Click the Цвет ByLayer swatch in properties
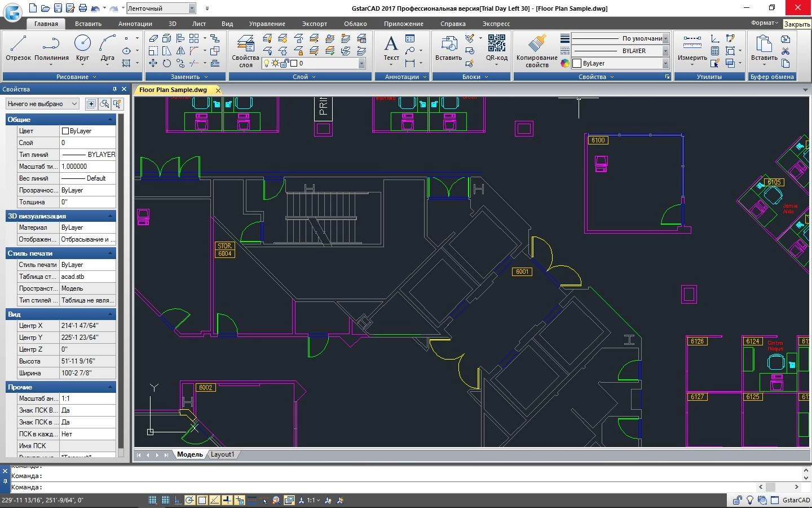 65,131
